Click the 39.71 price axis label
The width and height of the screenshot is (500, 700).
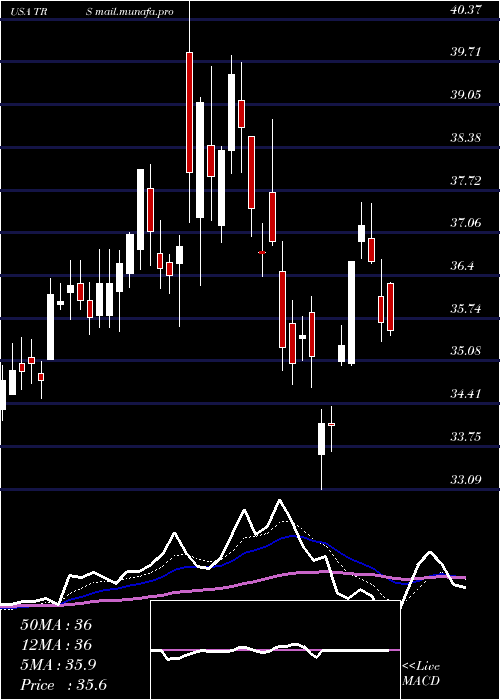pyautogui.click(x=466, y=52)
